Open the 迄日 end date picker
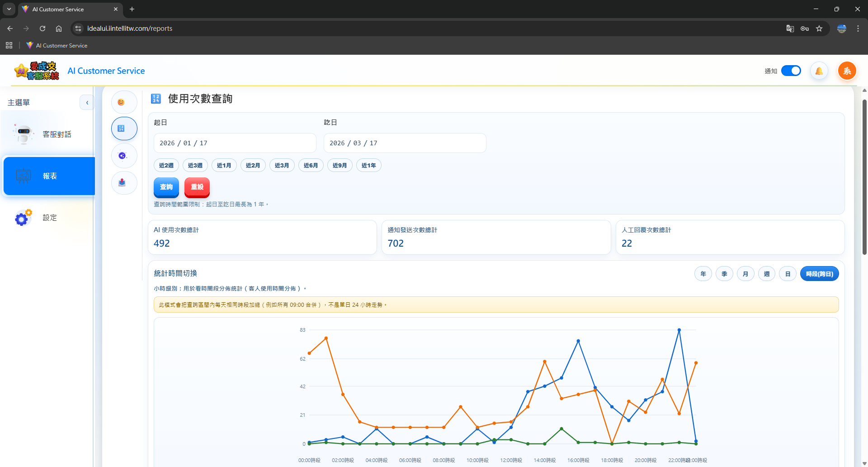 [405, 143]
